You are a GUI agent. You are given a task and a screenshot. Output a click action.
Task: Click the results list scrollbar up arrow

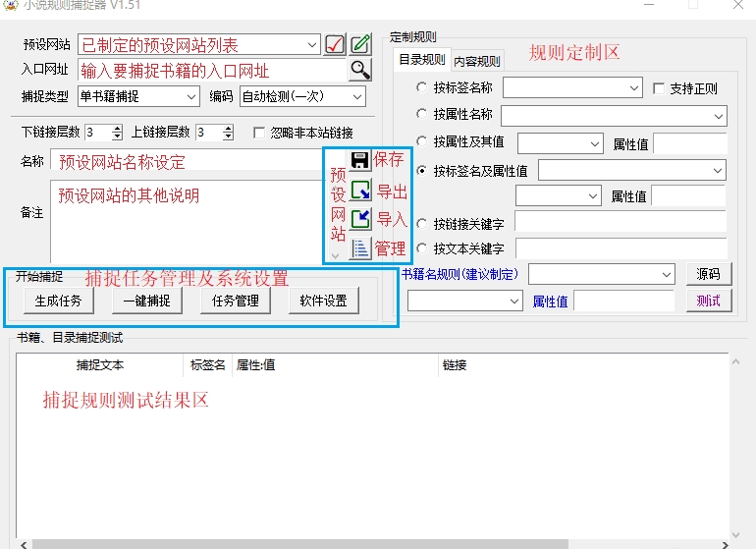735,361
